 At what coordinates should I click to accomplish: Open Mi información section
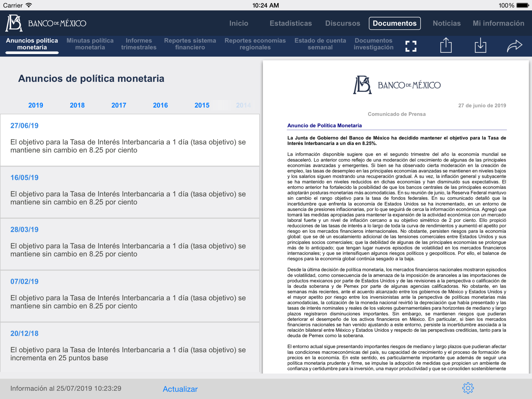(x=498, y=23)
